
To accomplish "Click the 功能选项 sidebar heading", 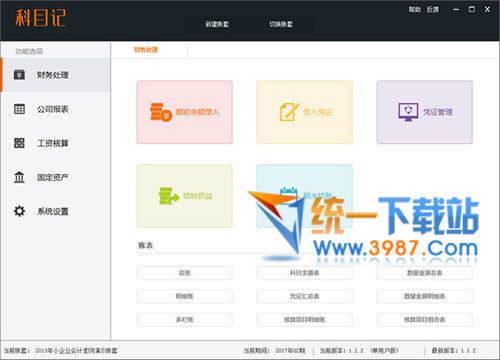I will (x=29, y=51).
